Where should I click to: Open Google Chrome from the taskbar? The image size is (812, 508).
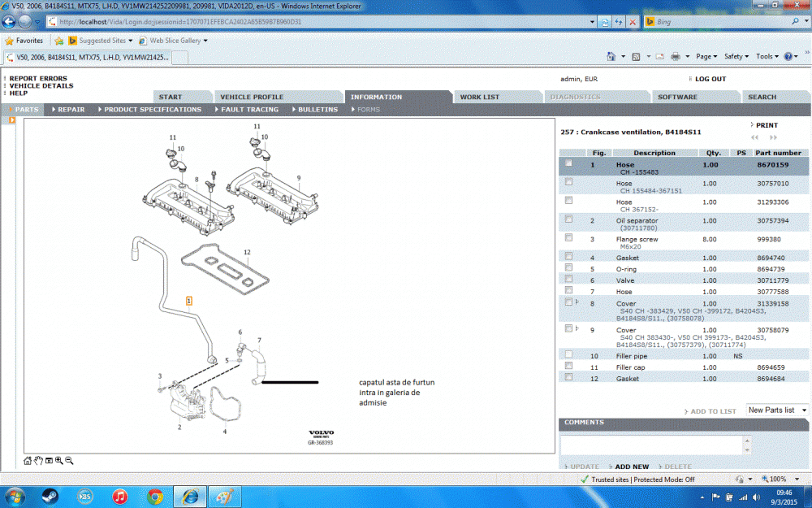pos(155,497)
